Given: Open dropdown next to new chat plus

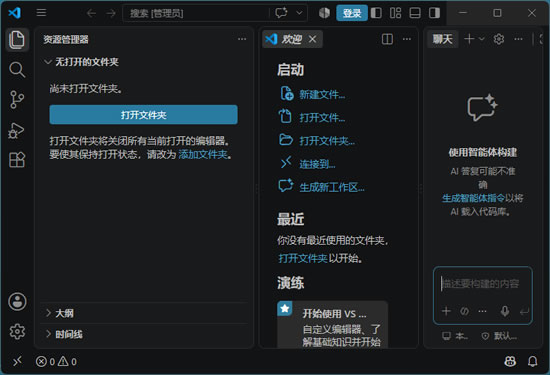Looking at the screenshot, I should (482, 39).
